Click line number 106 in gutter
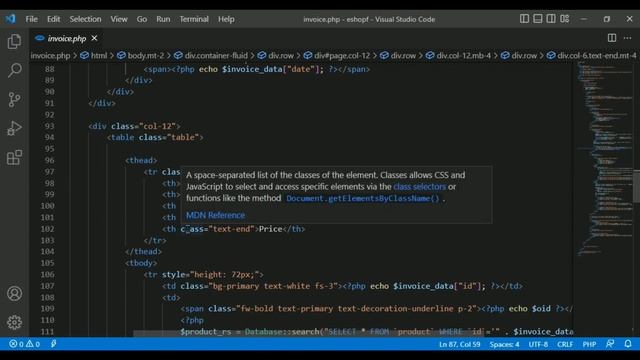 point(48,275)
